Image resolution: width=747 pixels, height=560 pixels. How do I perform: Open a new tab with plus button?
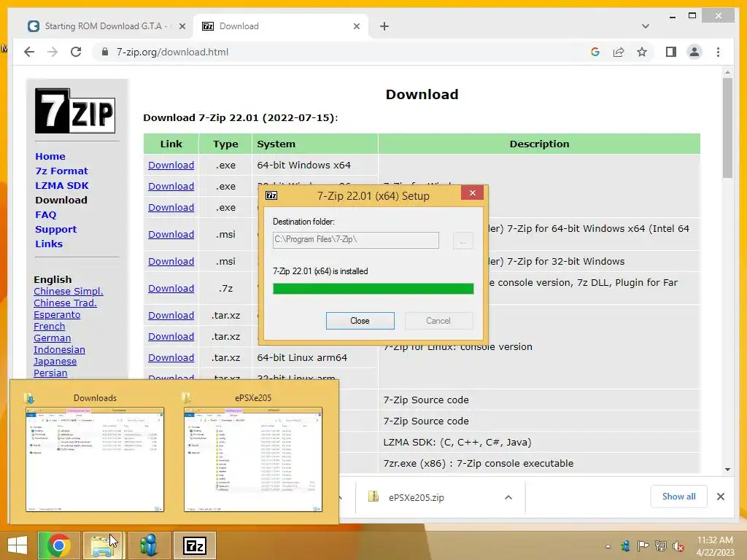(384, 26)
